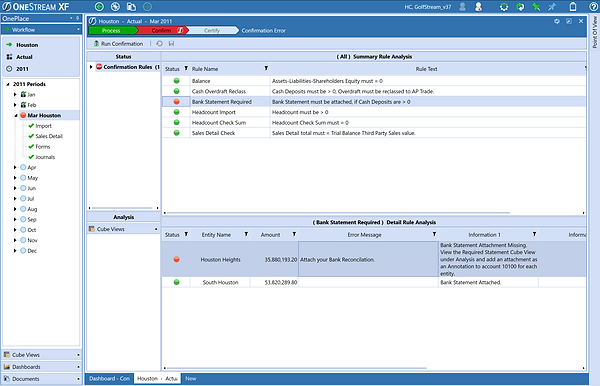The width and height of the screenshot is (600, 386).
Task: Click the Status filter icon in Detail grid
Action: coord(186,234)
